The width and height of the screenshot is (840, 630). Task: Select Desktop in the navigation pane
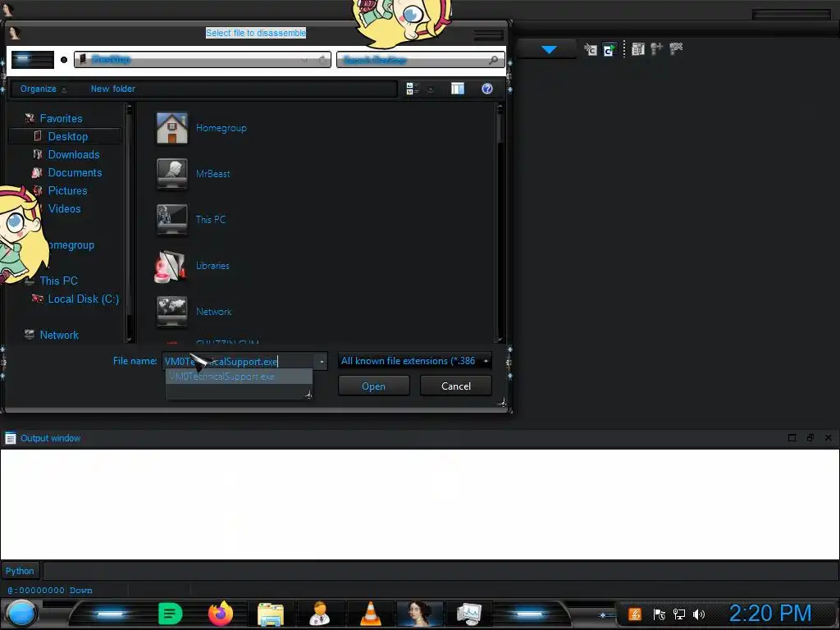(x=67, y=137)
